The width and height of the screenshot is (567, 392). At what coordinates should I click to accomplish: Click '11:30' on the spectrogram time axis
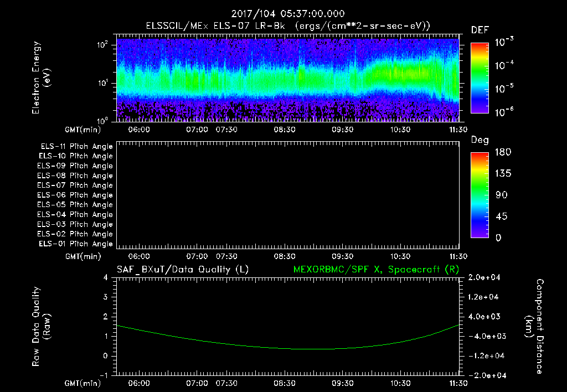pyautogui.click(x=458, y=130)
